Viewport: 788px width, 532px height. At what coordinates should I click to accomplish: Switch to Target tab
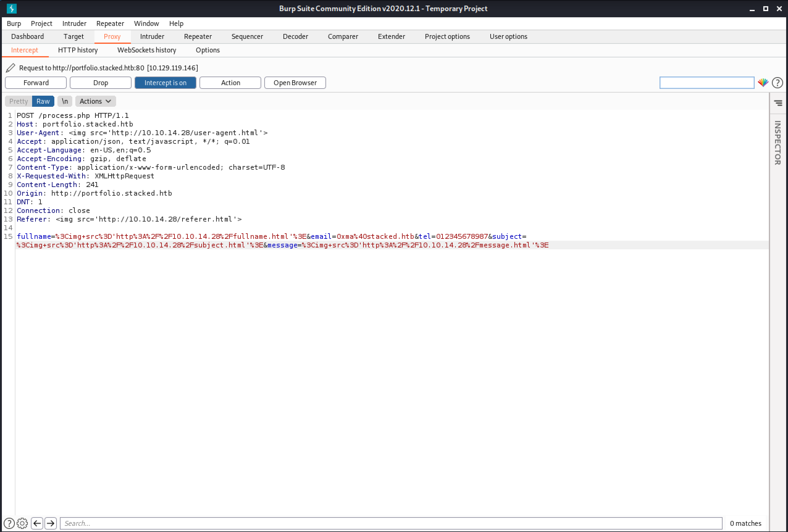point(73,37)
